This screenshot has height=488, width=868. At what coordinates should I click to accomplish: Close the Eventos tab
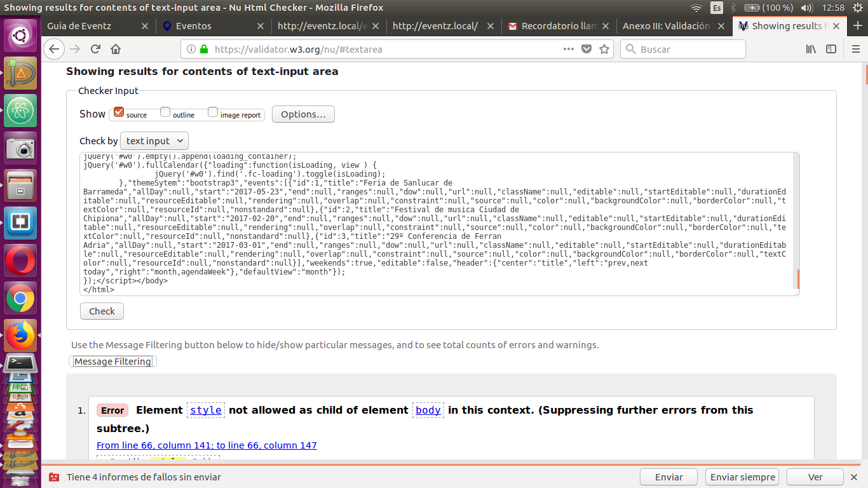[260, 26]
